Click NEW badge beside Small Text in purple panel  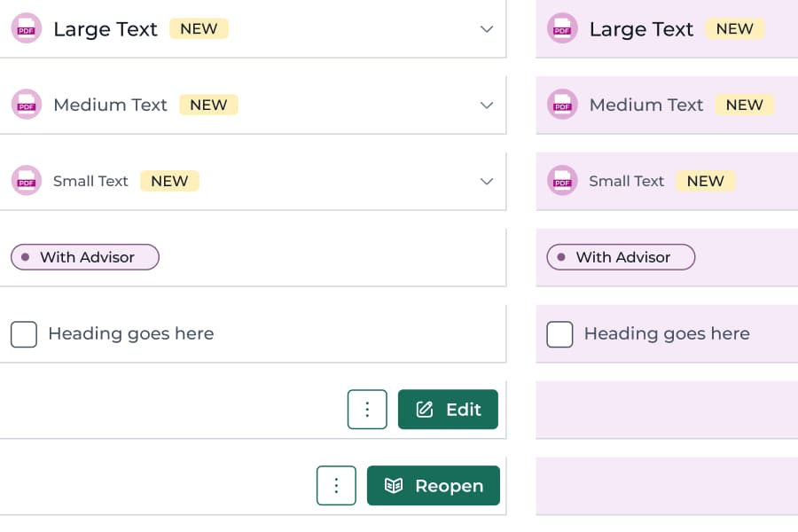pos(706,181)
